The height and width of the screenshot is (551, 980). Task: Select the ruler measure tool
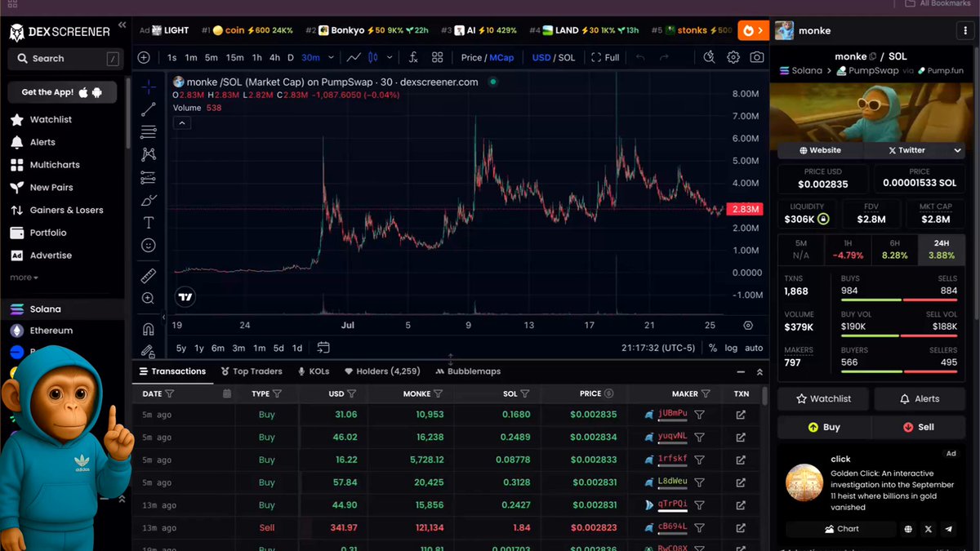149,276
